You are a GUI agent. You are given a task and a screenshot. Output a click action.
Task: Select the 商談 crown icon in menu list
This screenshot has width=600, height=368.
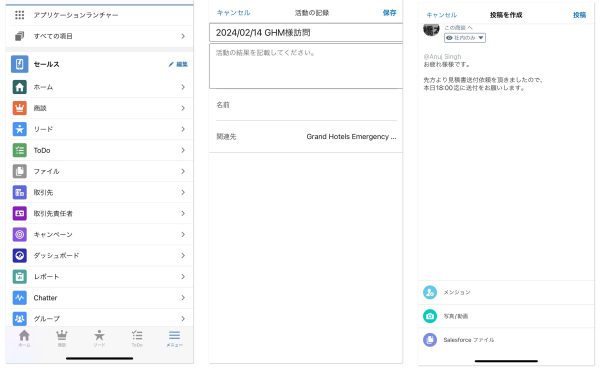point(20,108)
